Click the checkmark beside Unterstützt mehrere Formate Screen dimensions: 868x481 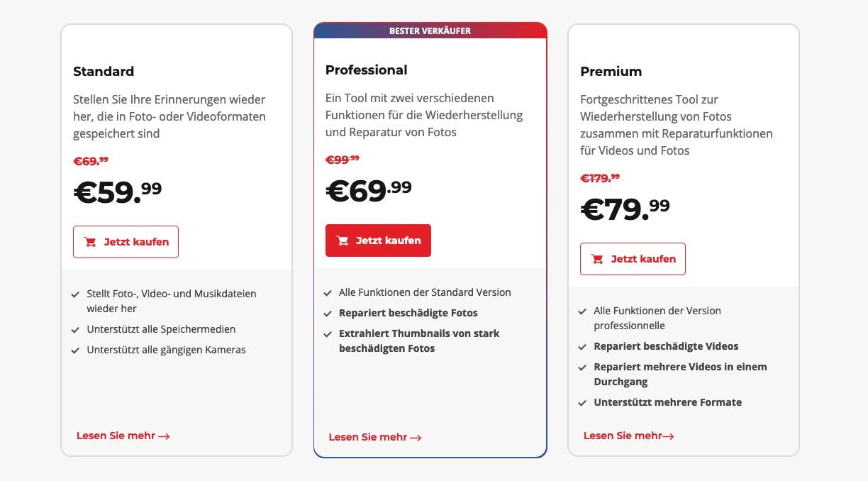(x=582, y=403)
